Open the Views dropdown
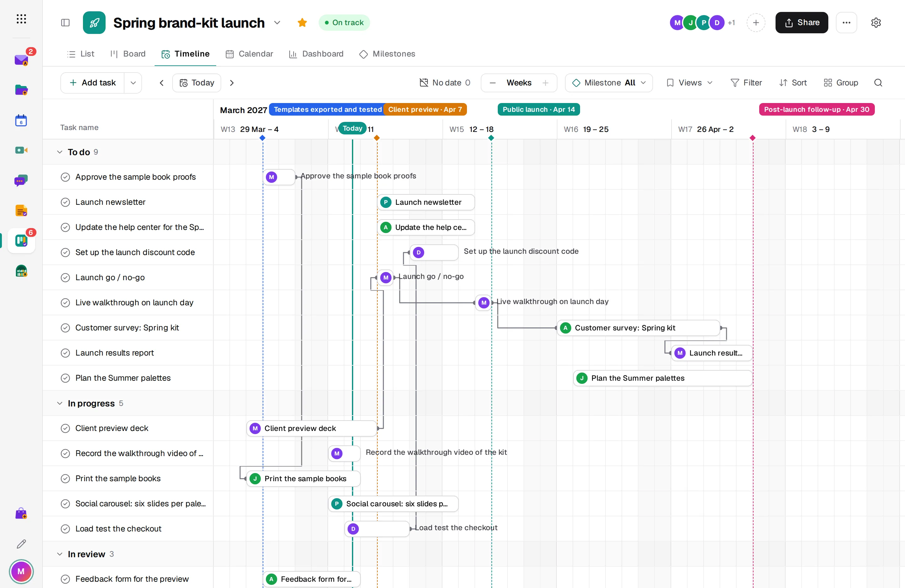The width and height of the screenshot is (905, 588). 689,83
